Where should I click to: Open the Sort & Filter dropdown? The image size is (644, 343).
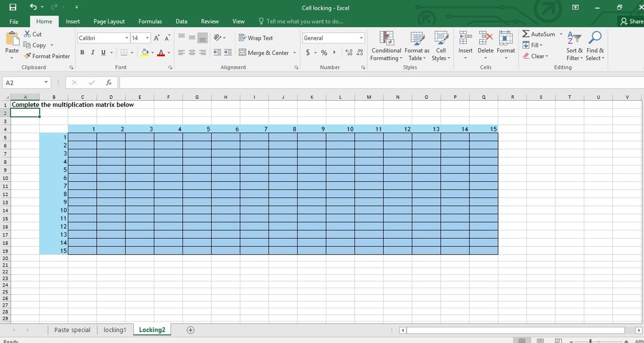(574, 46)
